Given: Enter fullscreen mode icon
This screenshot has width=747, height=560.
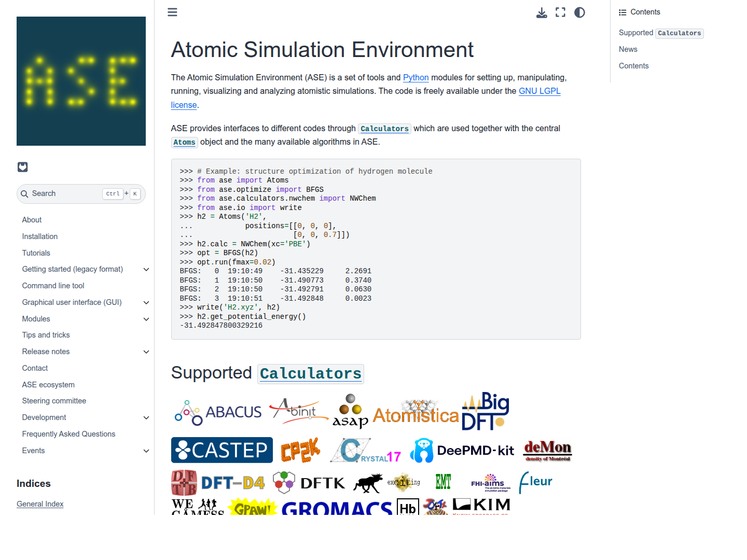Looking at the screenshot, I should click(x=560, y=12).
